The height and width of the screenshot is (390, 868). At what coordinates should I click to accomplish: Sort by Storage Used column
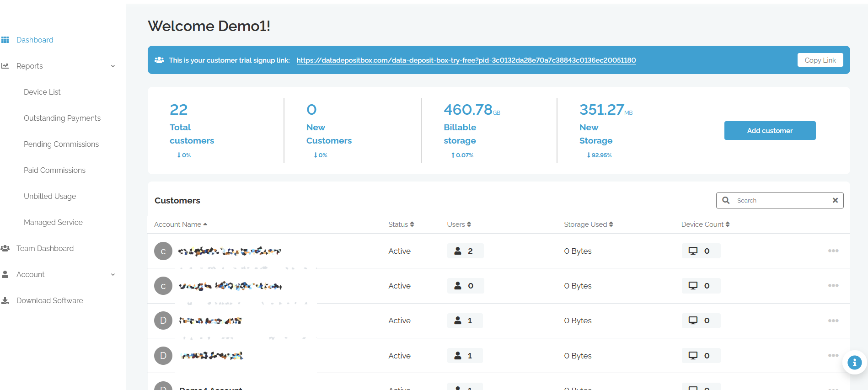588,224
